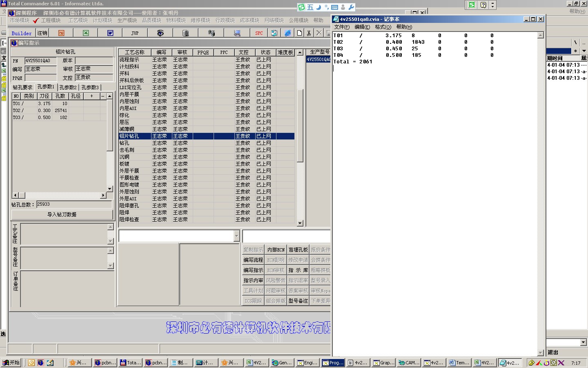The width and height of the screenshot is (588, 368).
Task: Select the 铝片钻孔 process row
Action: pos(207,136)
